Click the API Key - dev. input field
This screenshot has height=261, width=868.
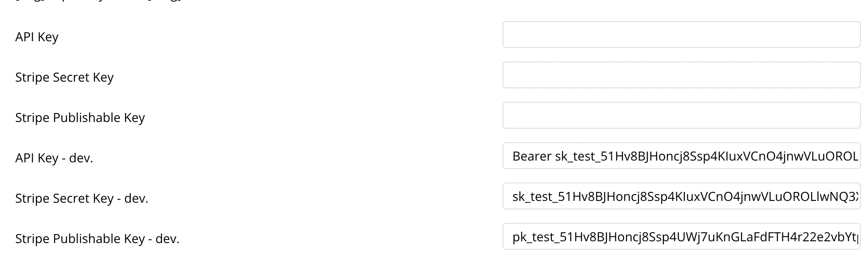681,156
